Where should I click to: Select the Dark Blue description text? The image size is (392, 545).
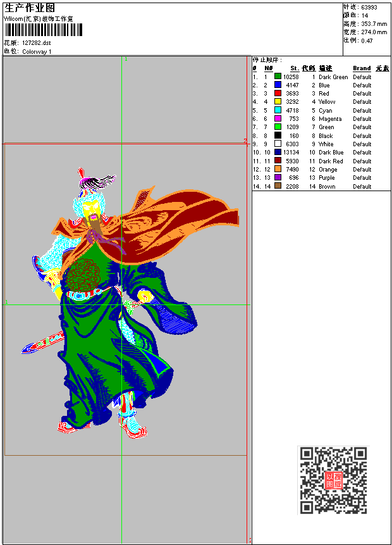[x=331, y=153]
